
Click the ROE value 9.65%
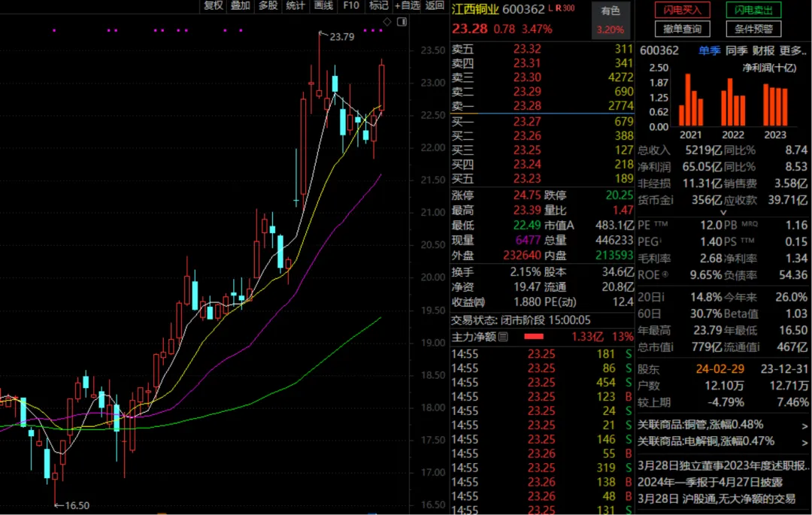[706, 275]
